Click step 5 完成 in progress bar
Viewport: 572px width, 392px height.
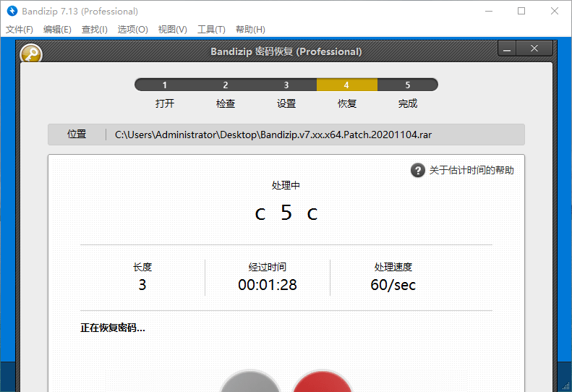407,85
